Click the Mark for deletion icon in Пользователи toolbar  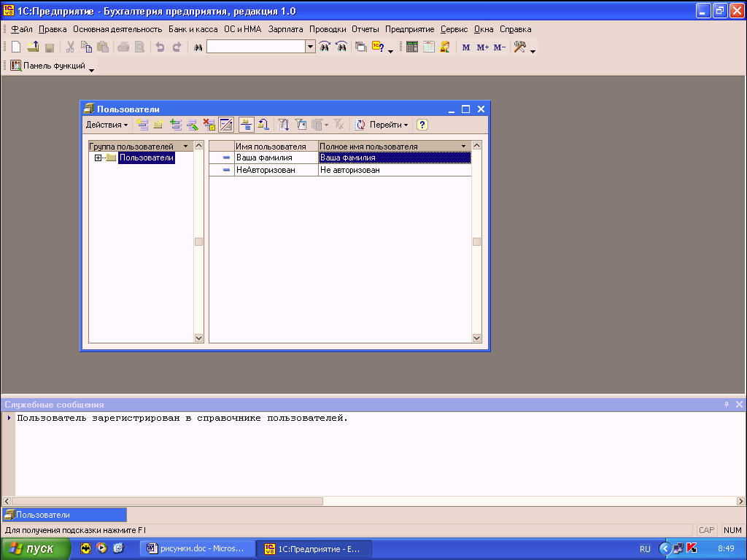pos(209,125)
